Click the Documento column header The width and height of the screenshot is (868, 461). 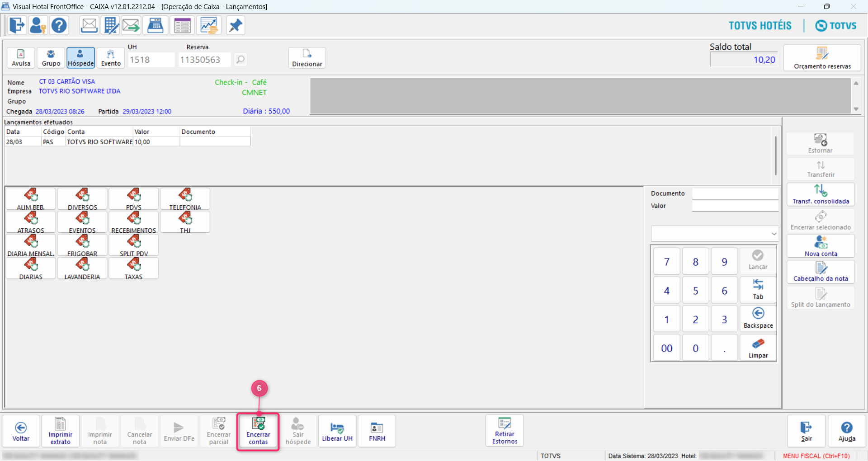(215, 132)
